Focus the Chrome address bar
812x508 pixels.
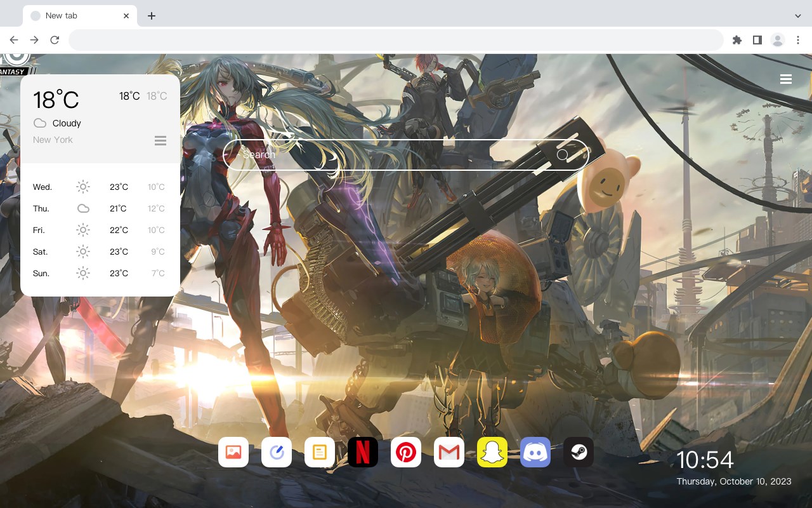point(396,40)
